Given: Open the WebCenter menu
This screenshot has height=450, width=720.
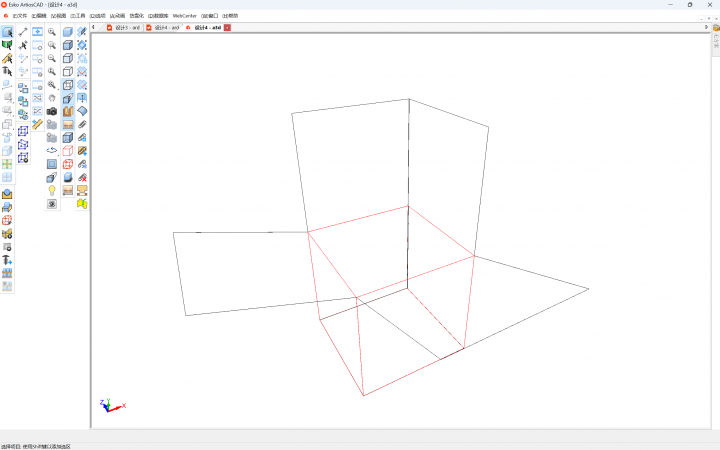Looking at the screenshot, I should click(x=185, y=16).
